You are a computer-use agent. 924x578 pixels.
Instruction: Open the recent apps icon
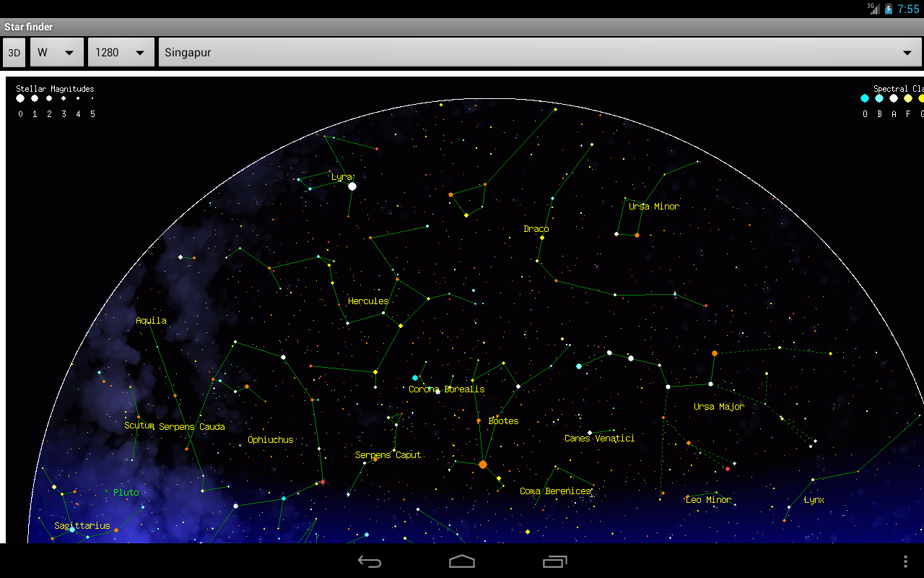pyautogui.click(x=554, y=561)
